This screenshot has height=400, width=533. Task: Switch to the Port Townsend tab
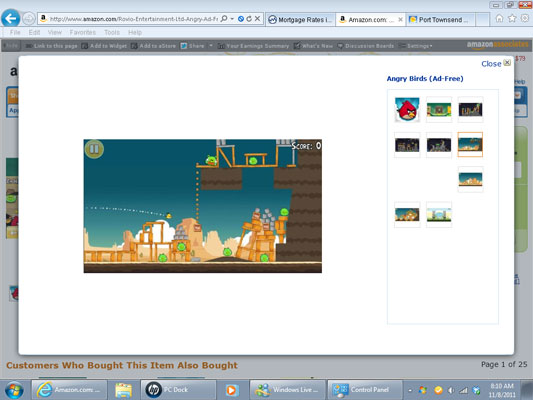440,20
